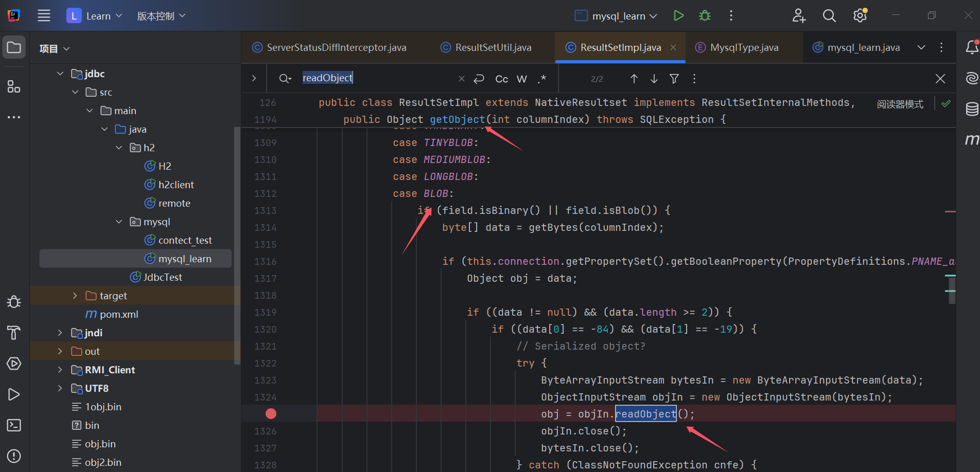
Task: Open the Project tool window
Action: 14,48
